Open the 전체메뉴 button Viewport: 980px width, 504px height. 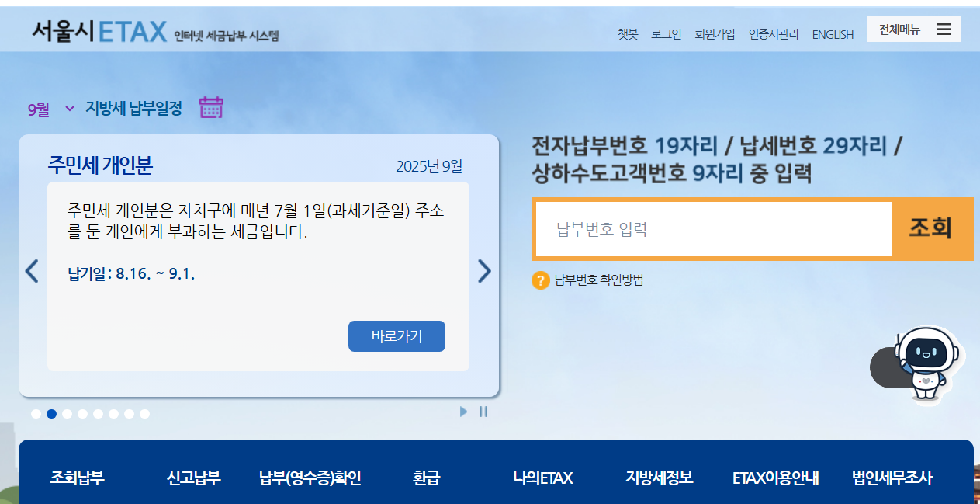pos(913,30)
